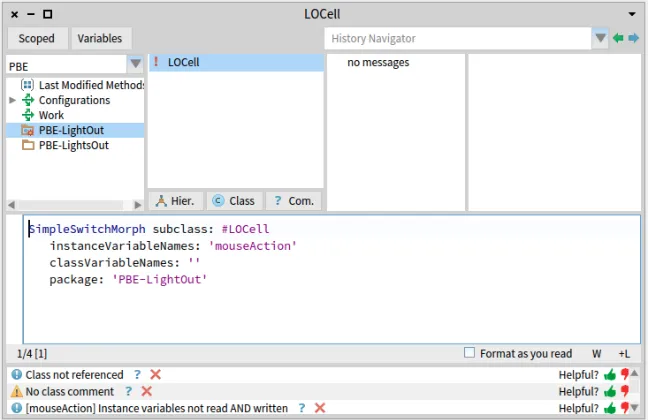Dismiss the No class comment critique
648x420 pixels.
(x=147, y=391)
